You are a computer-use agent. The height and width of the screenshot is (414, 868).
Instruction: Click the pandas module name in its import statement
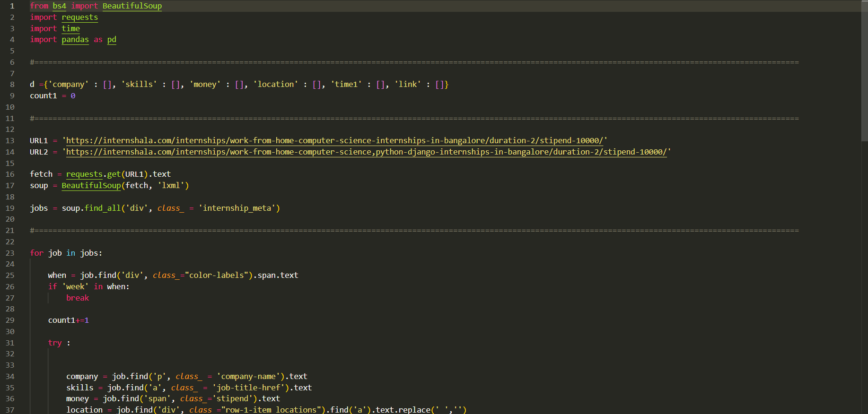click(x=75, y=40)
